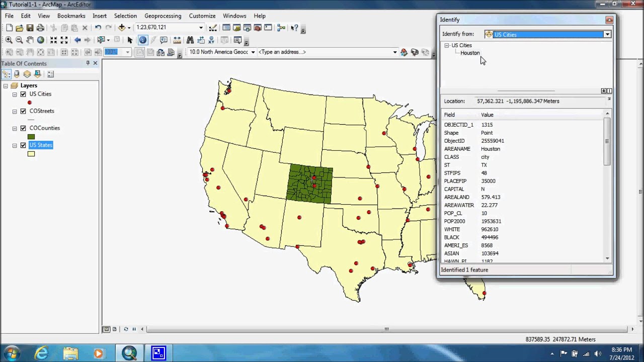Open the Identify from layer dropdown
The image size is (644, 362).
(x=607, y=34)
